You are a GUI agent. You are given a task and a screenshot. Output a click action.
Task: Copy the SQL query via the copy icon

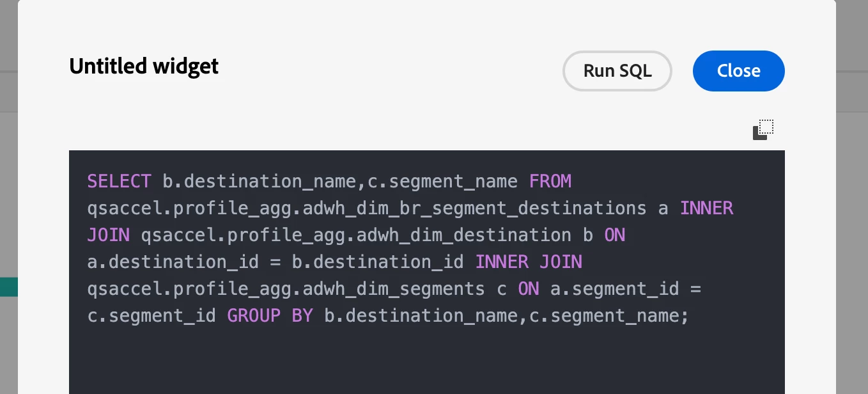click(x=763, y=130)
